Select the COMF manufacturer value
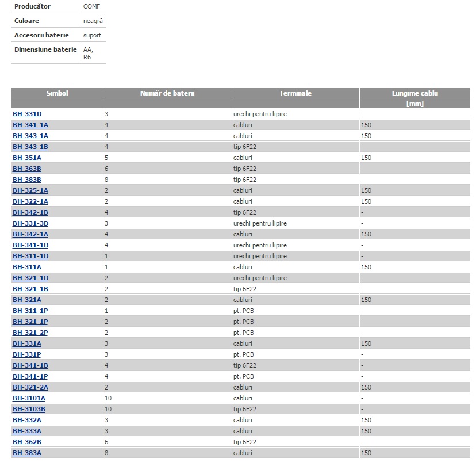Screen dimensions: 476x462 point(91,6)
